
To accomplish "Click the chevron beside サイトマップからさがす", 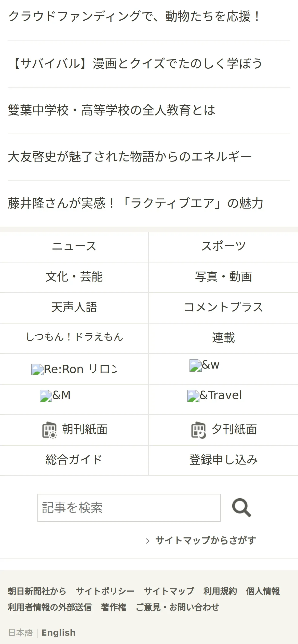I will click(x=147, y=541).
